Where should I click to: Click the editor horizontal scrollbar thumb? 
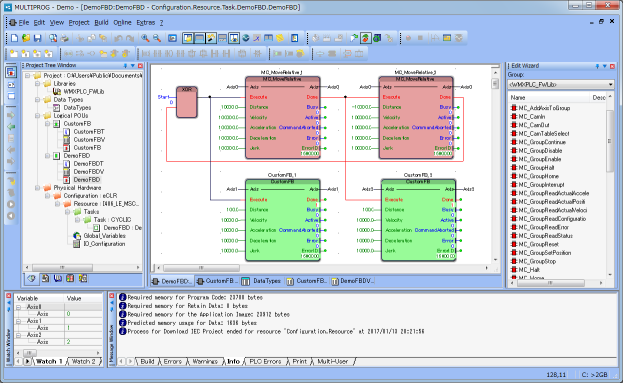click(x=201, y=268)
